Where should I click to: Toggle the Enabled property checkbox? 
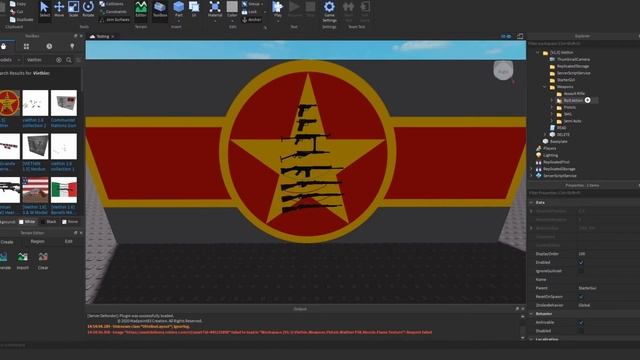click(581, 262)
